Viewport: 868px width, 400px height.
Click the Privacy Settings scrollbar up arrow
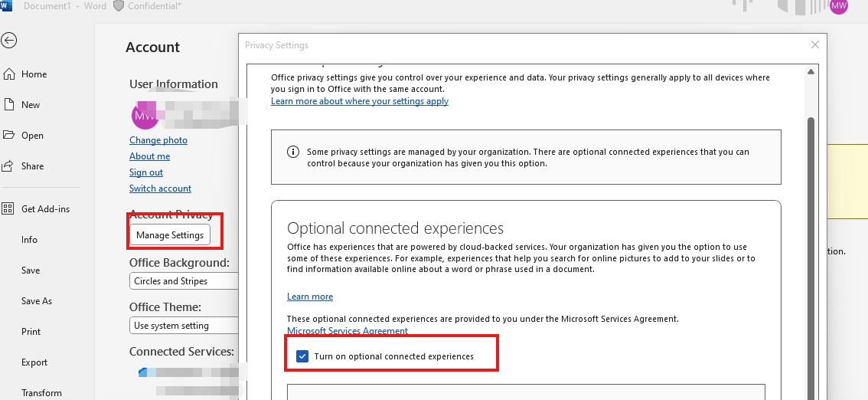[811, 72]
